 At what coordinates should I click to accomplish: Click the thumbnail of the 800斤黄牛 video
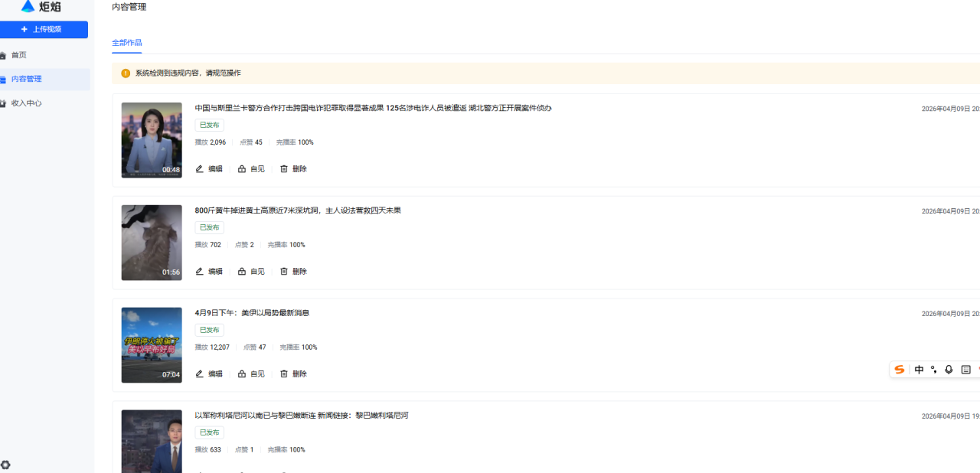coord(152,243)
